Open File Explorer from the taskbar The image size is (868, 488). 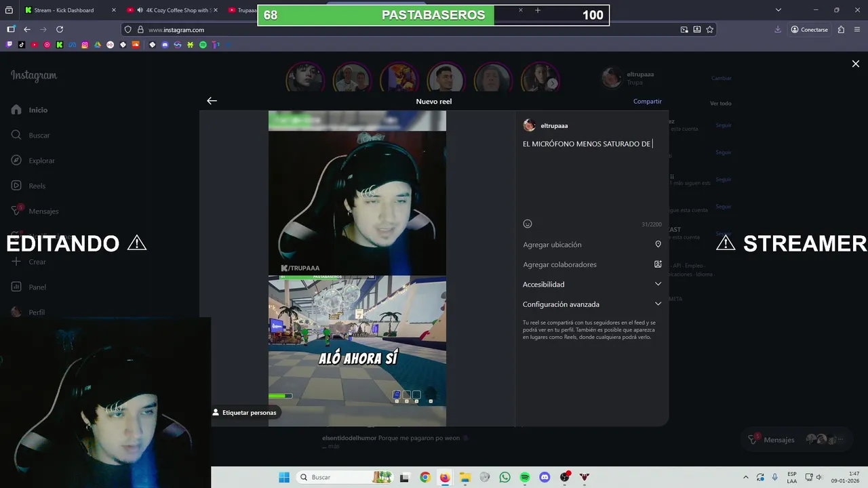point(465,477)
